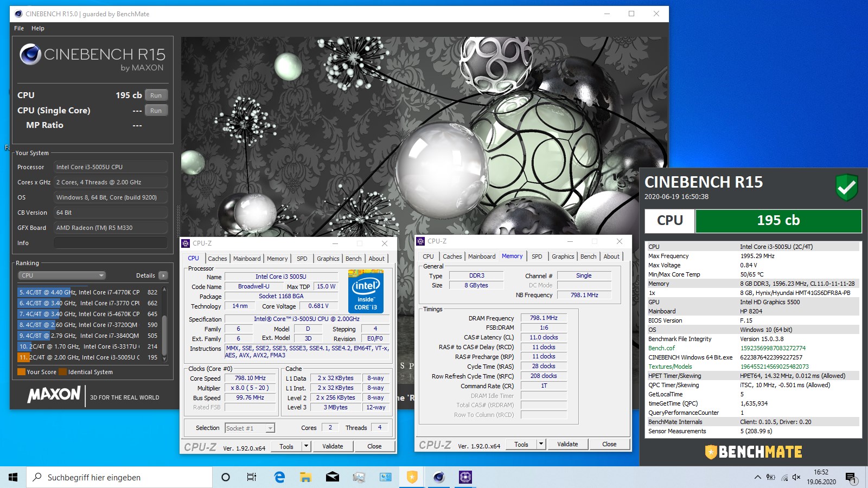This screenshot has height=488, width=868.
Task: Switch to SPD tab in left CPU-Z
Action: pos(302,259)
